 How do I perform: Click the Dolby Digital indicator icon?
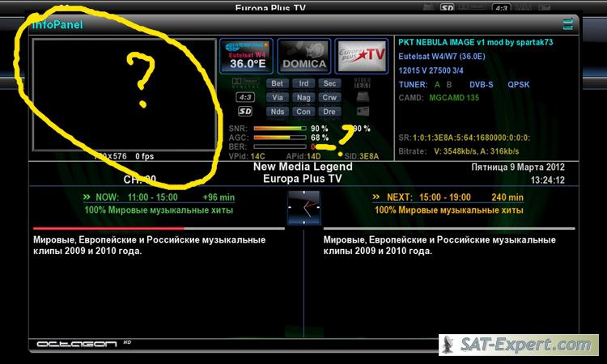[244, 83]
